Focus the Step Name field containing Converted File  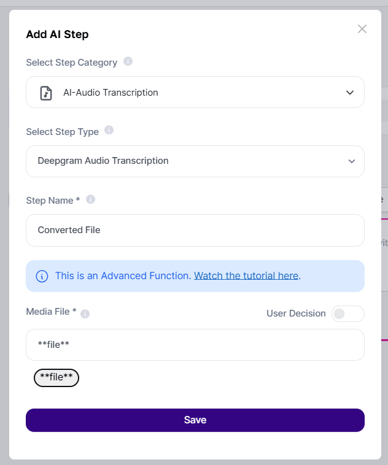195,230
